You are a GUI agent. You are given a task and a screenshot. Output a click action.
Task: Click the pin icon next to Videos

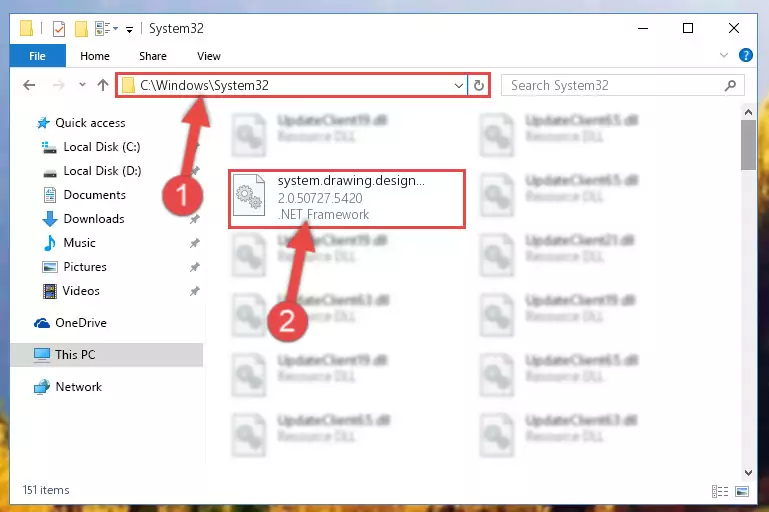pyautogui.click(x=195, y=291)
